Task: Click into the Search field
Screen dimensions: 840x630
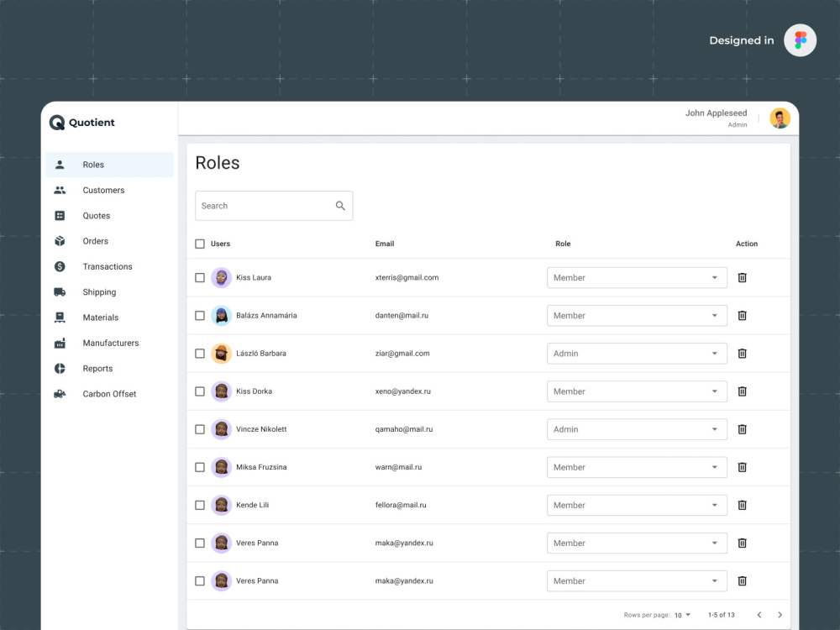Action: [274, 206]
